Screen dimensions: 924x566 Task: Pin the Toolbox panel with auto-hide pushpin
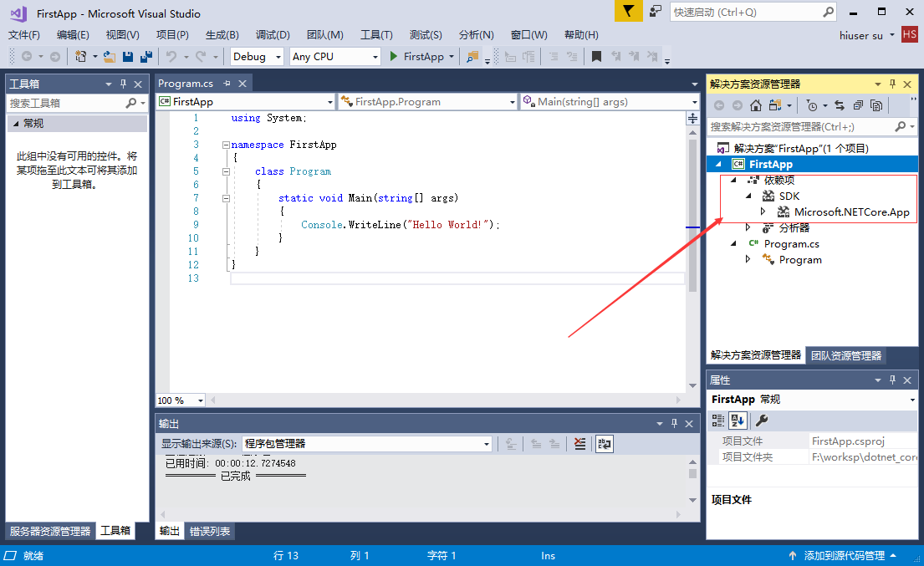(124, 84)
